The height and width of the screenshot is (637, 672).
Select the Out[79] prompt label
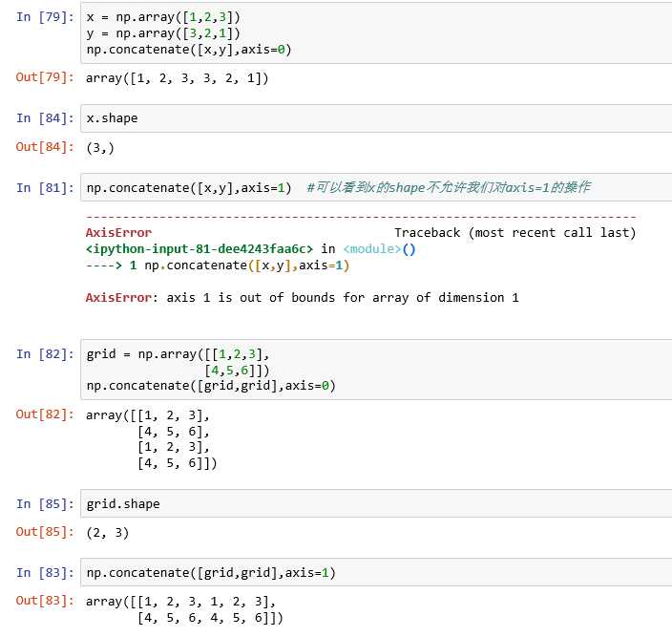coord(45,77)
